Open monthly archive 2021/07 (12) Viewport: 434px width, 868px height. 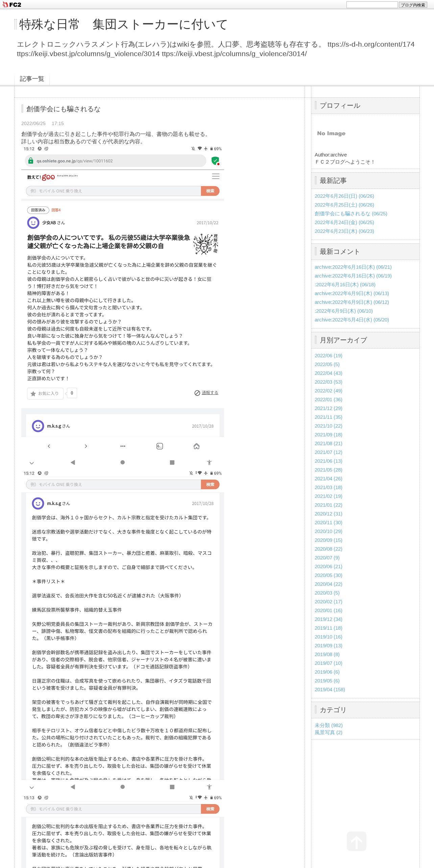328,452
